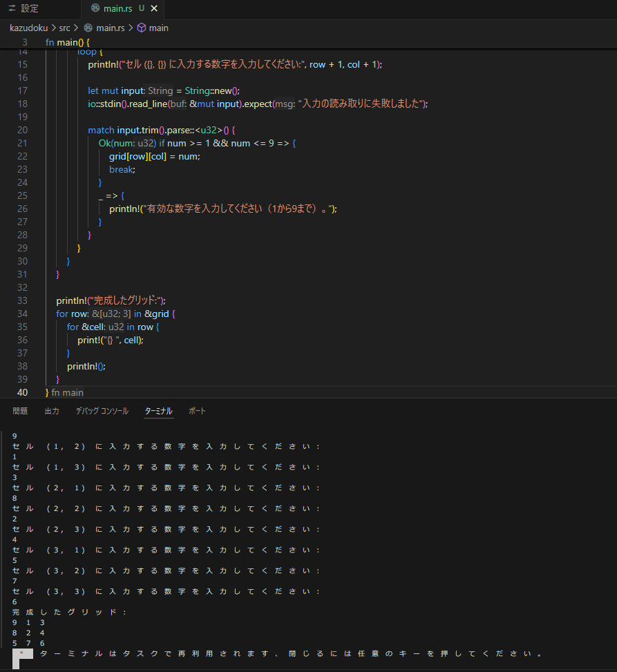Viewport: 617px width, 672px height.
Task: Click line number 40 in the gutter
Action: 22,392
